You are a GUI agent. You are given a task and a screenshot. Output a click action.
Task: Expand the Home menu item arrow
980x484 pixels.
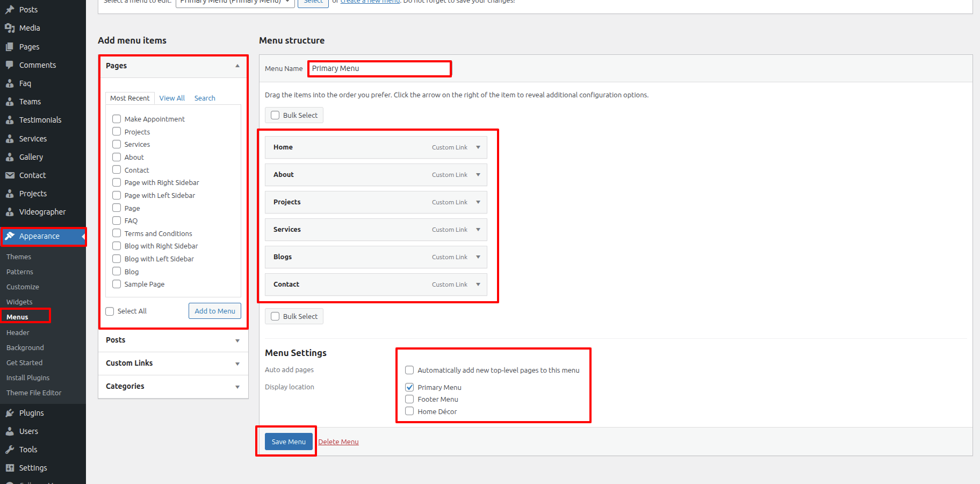478,147
